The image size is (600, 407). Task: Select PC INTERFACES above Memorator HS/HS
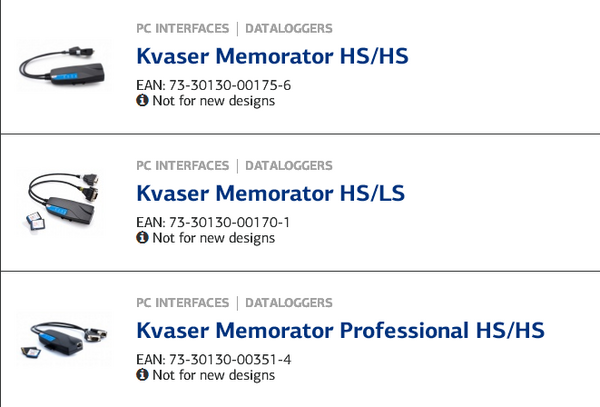tap(183, 29)
